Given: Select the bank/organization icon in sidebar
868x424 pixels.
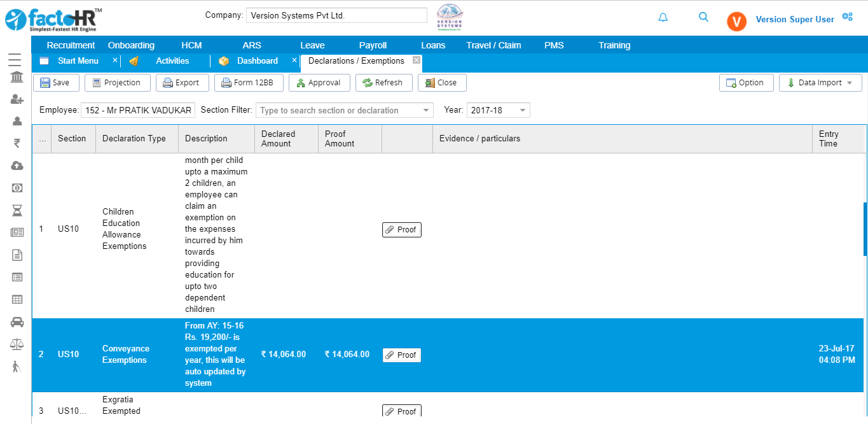Looking at the screenshot, I should [17, 76].
